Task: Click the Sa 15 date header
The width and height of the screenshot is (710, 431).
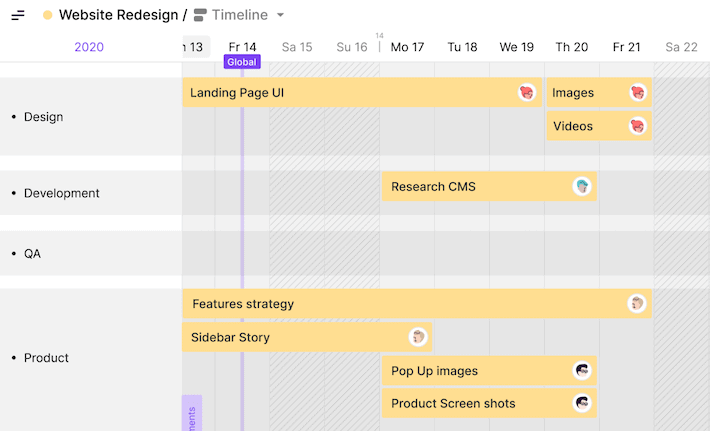Action: coord(297,47)
